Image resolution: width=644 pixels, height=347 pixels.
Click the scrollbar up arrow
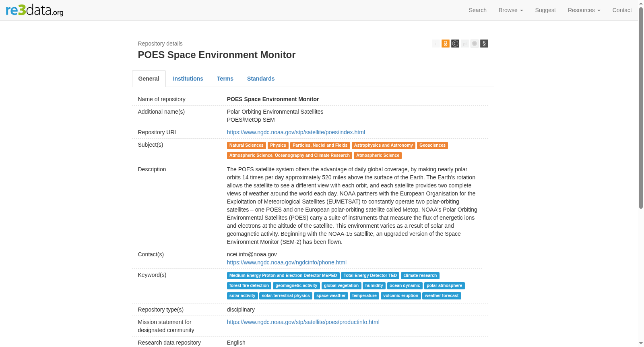tap(641, 3)
